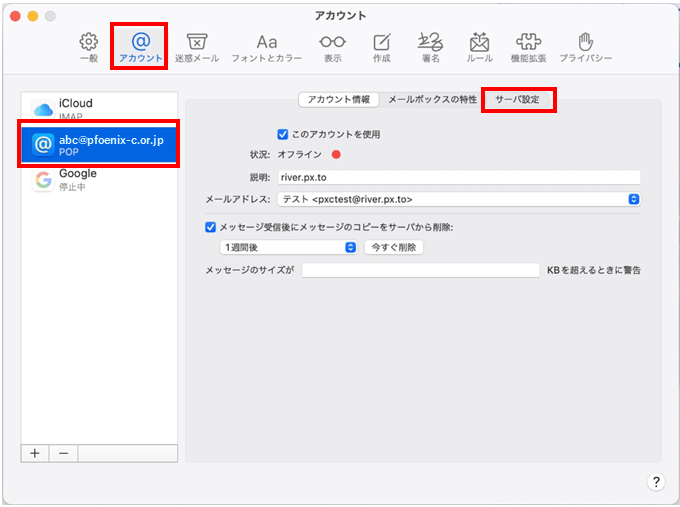The height and width of the screenshot is (507, 680).
Task: Open Viewing (表示) preferences glasses icon
Action: click(332, 47)
